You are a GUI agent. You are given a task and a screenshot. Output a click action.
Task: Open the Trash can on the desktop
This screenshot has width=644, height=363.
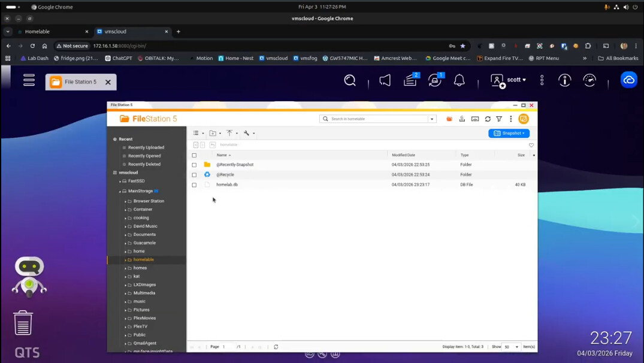(23, 323)
